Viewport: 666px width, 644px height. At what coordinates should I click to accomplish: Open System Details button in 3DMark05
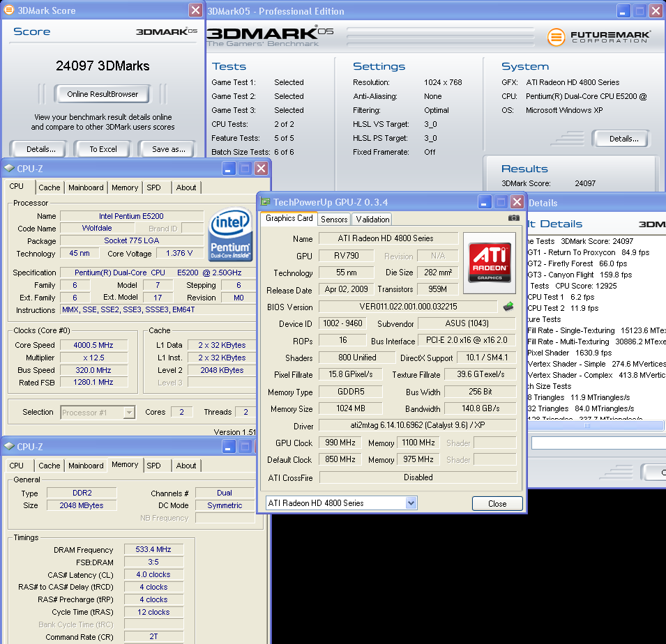(x=623, y=139)
